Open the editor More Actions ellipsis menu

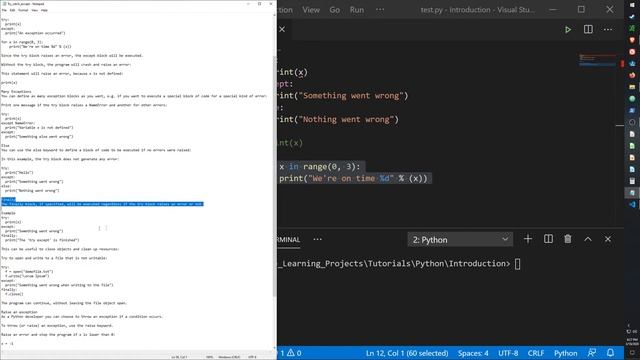click(608, 29)
